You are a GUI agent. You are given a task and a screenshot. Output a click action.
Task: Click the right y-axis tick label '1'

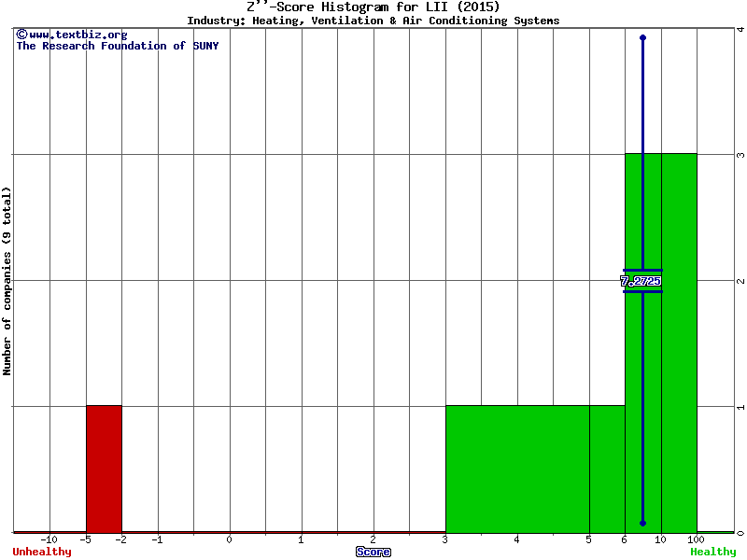[x=740, y=407]
